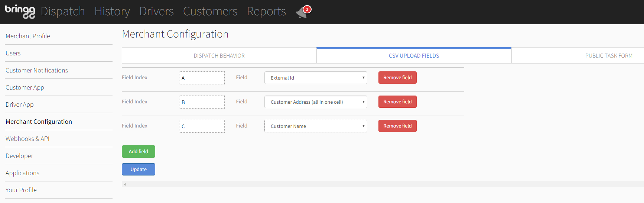This screenshot has height=203, width=644.
Task: Open Driver App settings
Action: coord(20,104)
